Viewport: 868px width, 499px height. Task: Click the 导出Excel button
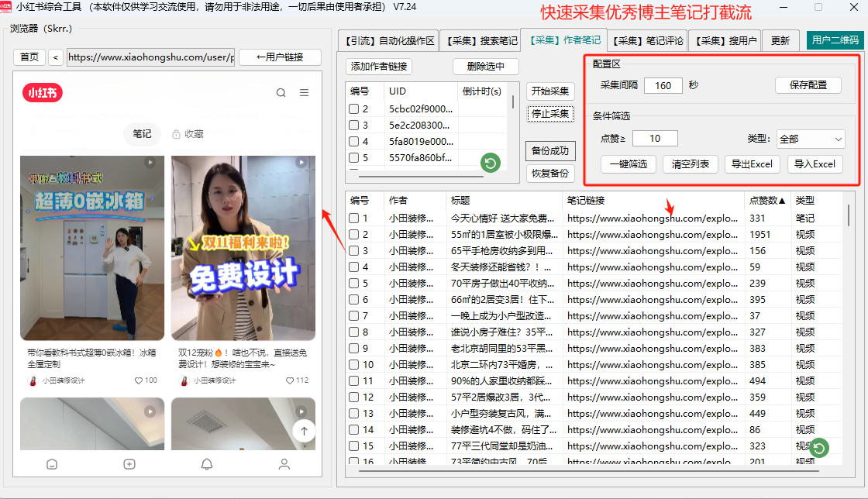coord(753,164)
